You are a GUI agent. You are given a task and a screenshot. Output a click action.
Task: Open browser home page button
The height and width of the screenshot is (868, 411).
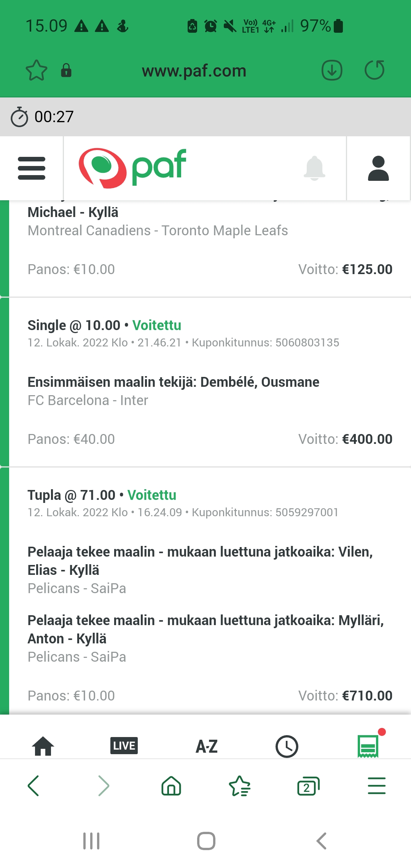pos(171,786)
